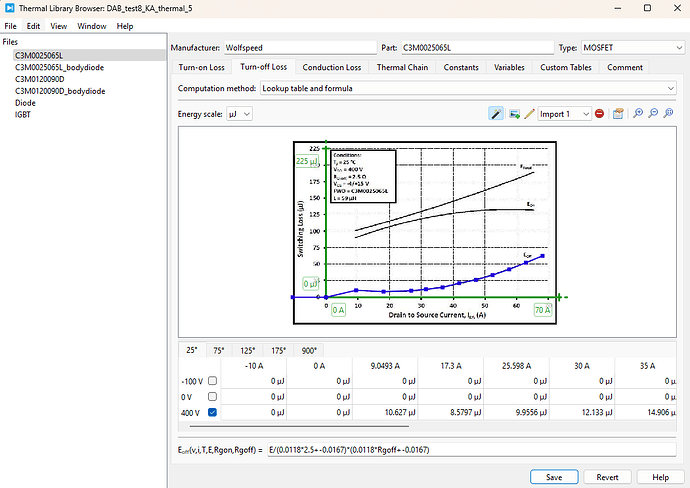Viewport: 690px width, 488px height.
Task: Select the 25° temperature tab
Action: (192, 350)
